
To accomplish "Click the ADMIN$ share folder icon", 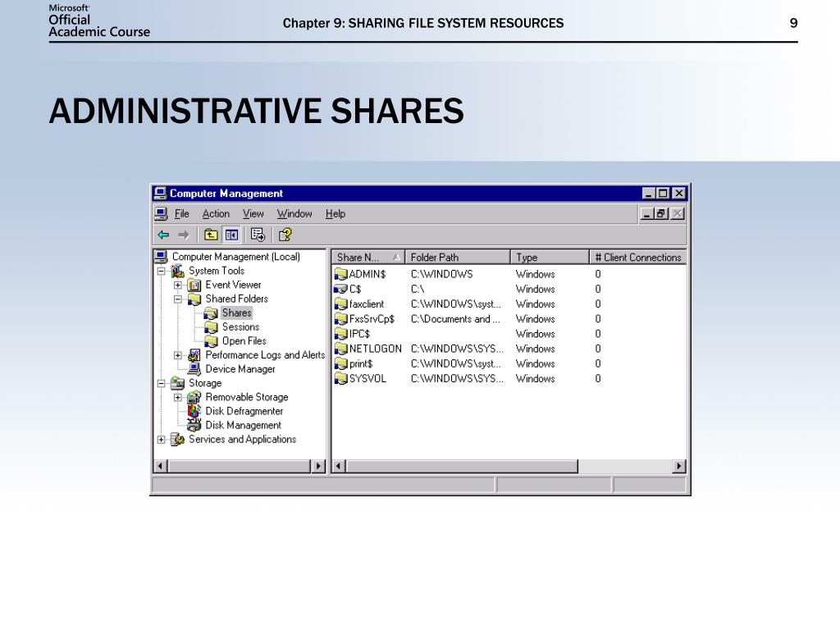I will [340, 274].
